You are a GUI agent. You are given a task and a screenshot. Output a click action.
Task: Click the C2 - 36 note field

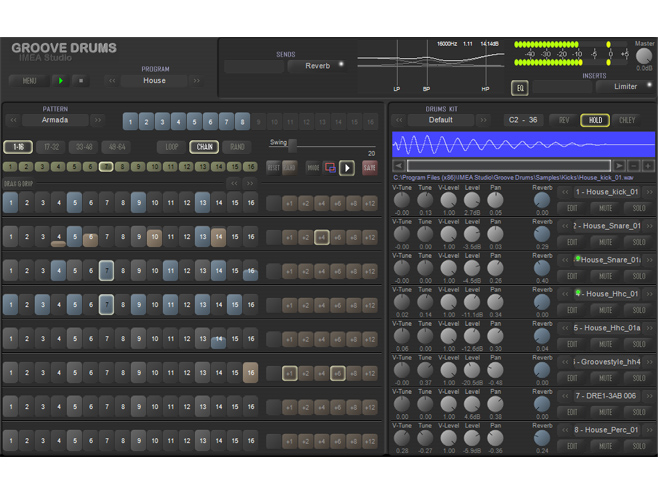(523, 120)
